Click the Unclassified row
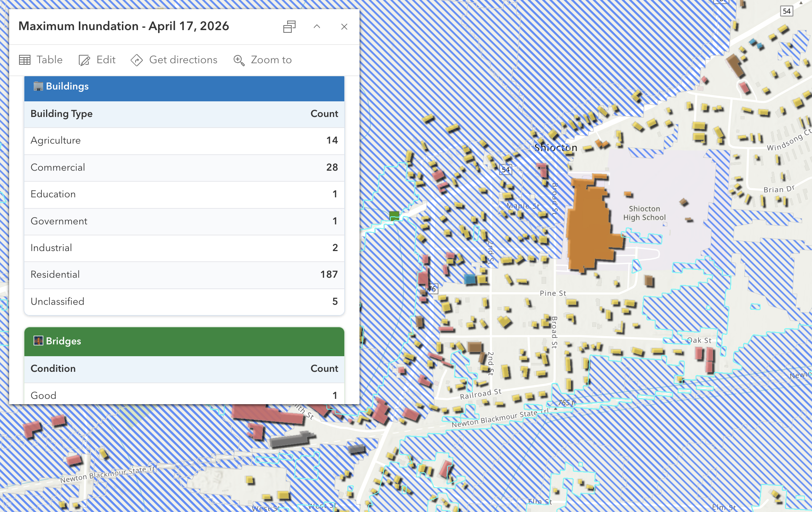The height and width of the screenshot is (512, 812). pos(184,302)
